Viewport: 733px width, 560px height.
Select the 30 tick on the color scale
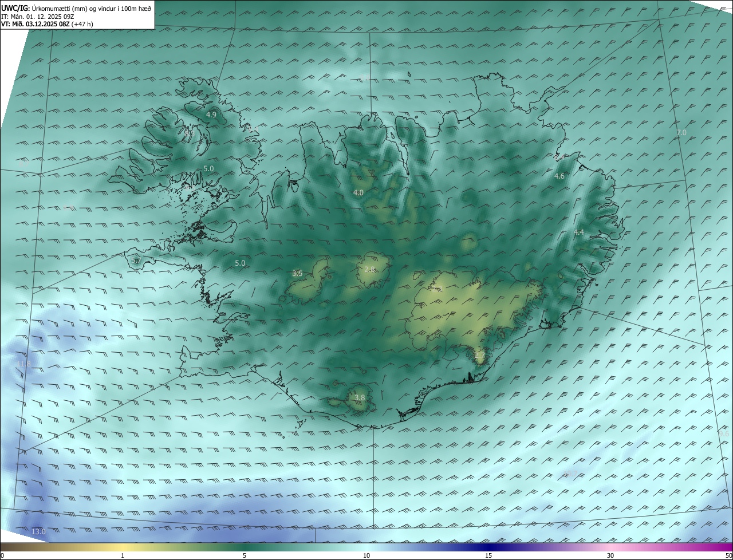[x=610, y=555]
